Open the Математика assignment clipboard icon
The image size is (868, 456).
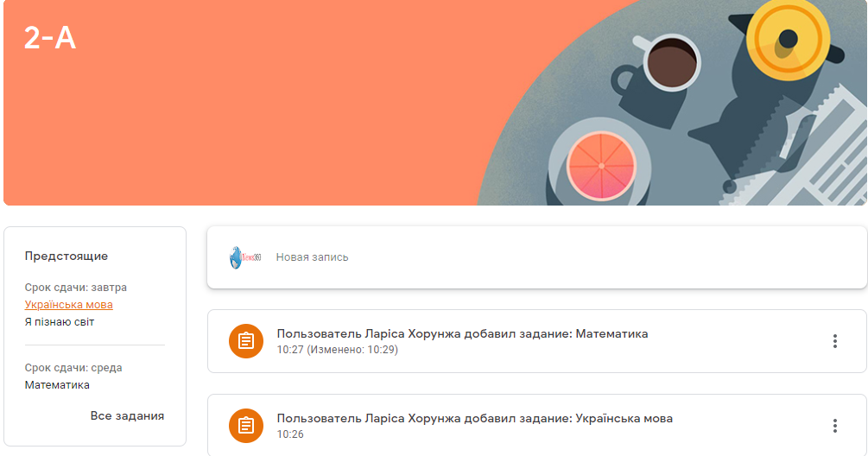coord(246,341)
